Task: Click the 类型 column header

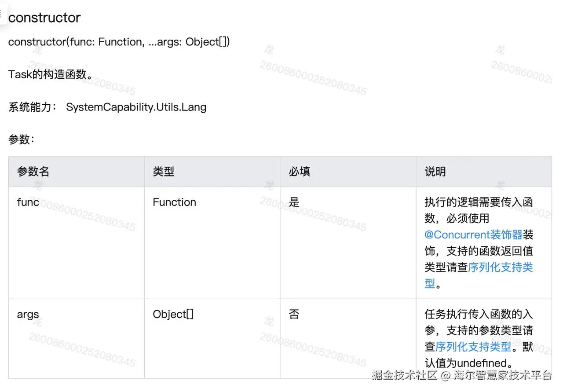Action: [x=164, y=172]
